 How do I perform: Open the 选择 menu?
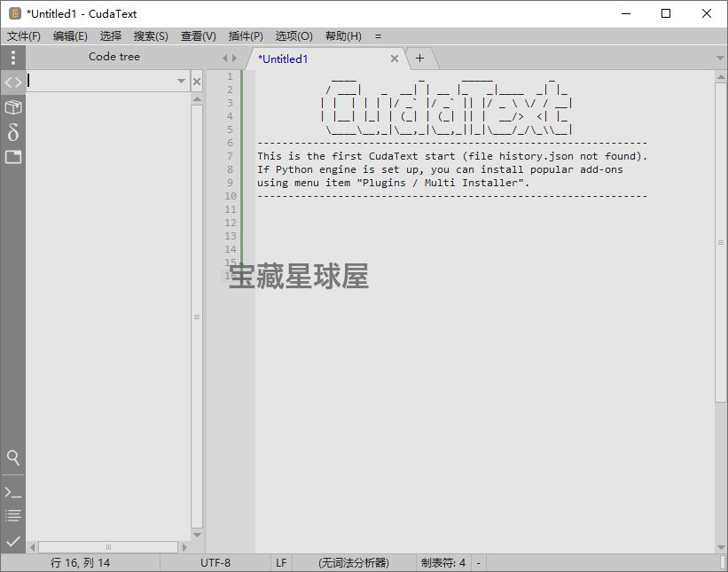pyautogui.click(x=111, y=36)
